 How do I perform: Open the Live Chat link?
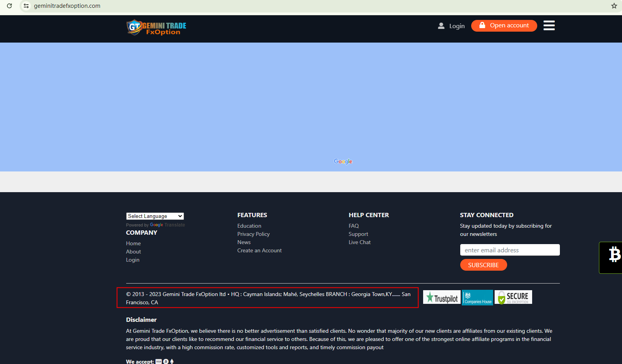(359, 242)
